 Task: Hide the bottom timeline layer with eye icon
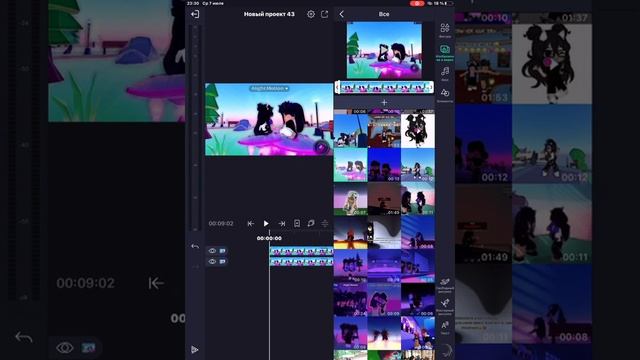[x=212, y=261]
